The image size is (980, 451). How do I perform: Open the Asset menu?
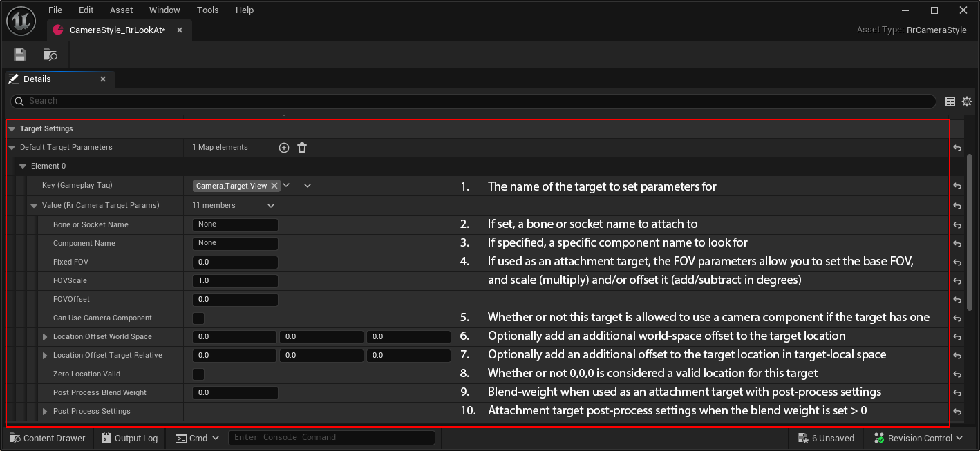[122, 10]
